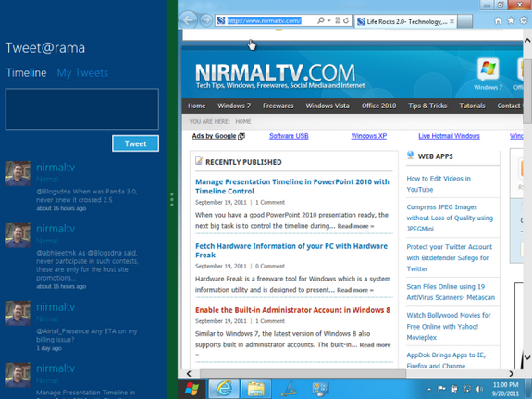Open Control Panel taskbar icon
This screenshot has width=532, height=399.
pos(320,389)
